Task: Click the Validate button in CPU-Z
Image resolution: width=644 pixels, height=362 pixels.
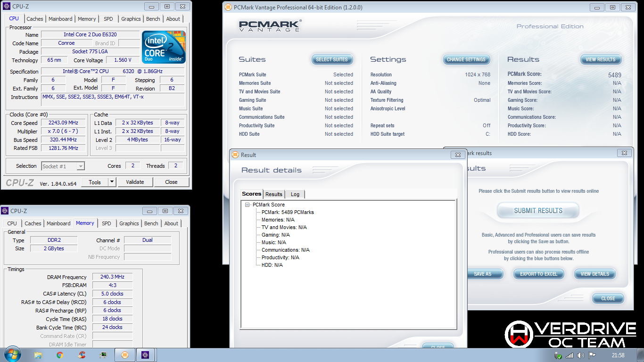Action: pyautogui.click(x=135, y=182)
